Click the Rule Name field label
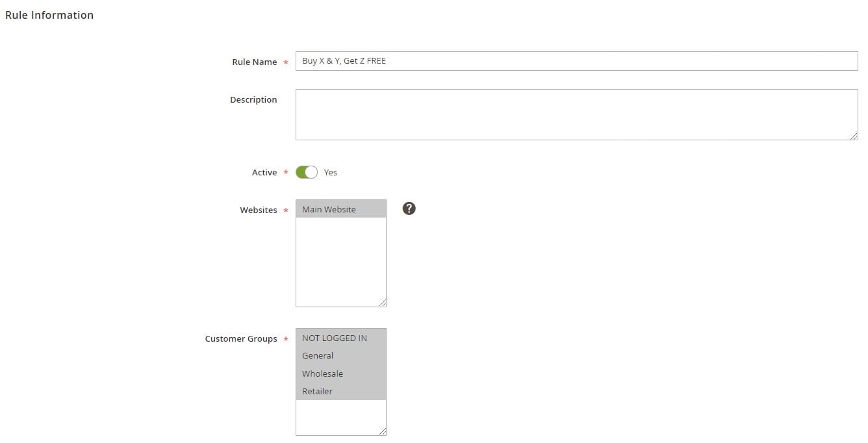 (255, 62)
